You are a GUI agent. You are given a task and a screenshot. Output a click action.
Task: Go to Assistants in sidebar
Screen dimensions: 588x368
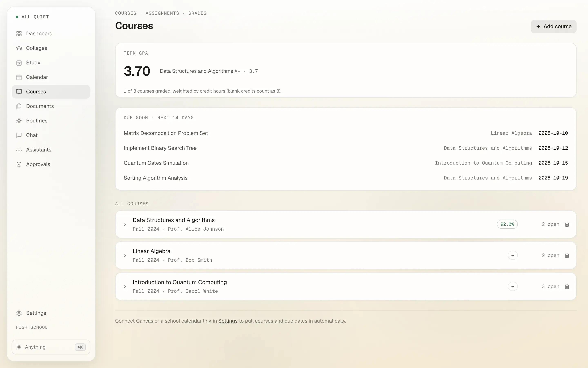51,150
